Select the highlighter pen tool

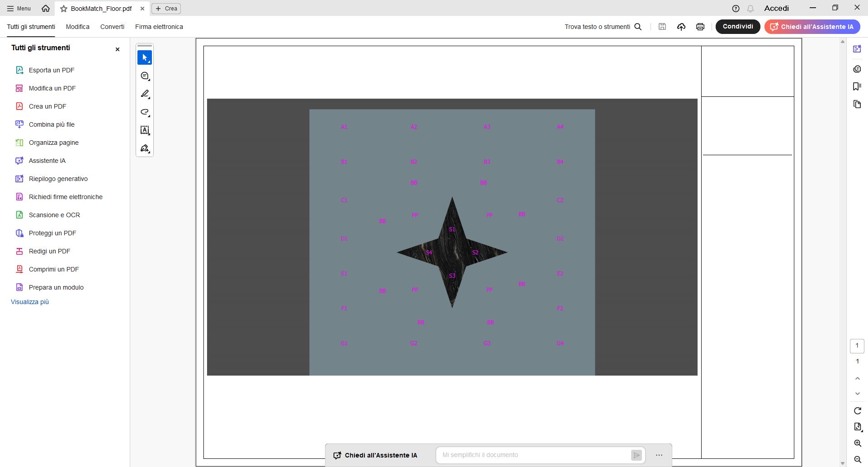(x=145, y=94)
